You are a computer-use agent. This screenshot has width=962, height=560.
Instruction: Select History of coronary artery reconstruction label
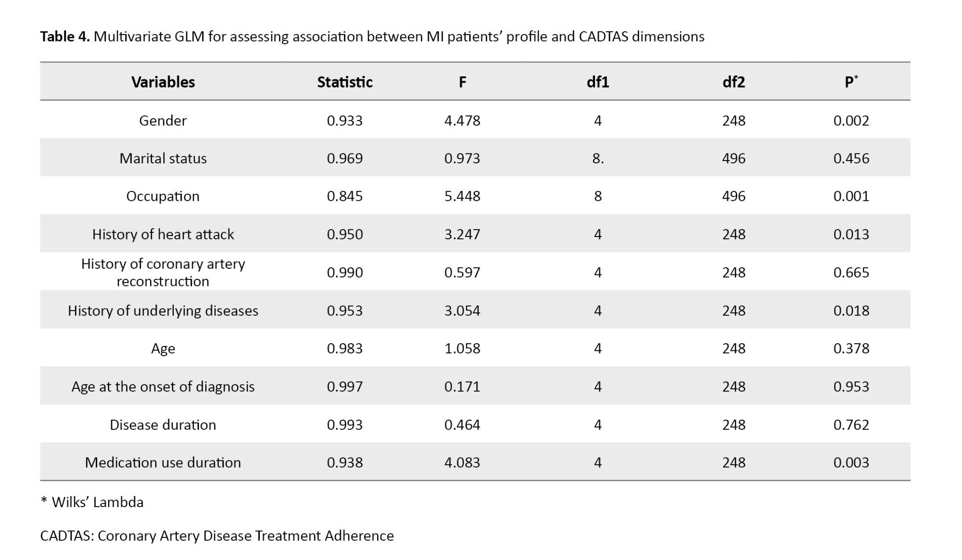tap(163, 272)
